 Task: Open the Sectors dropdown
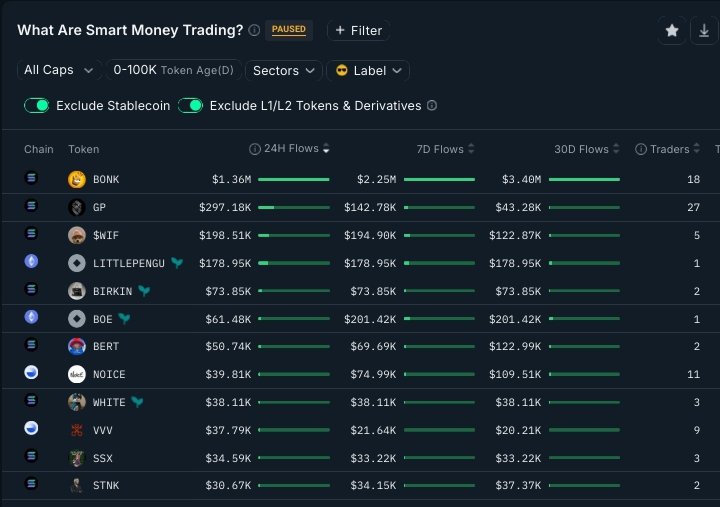[x=284, y=71]
